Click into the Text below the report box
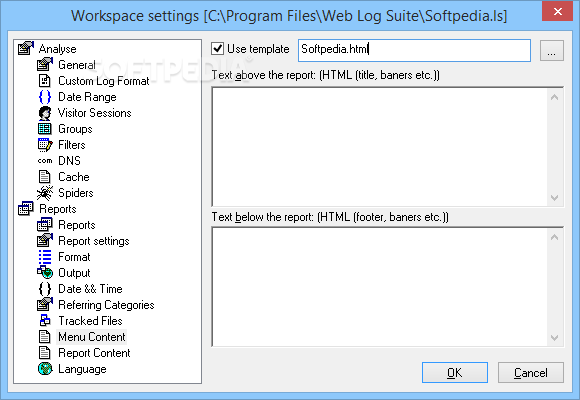Image resolution: width=580 pixels, height=400 pixels. (380, 287)
